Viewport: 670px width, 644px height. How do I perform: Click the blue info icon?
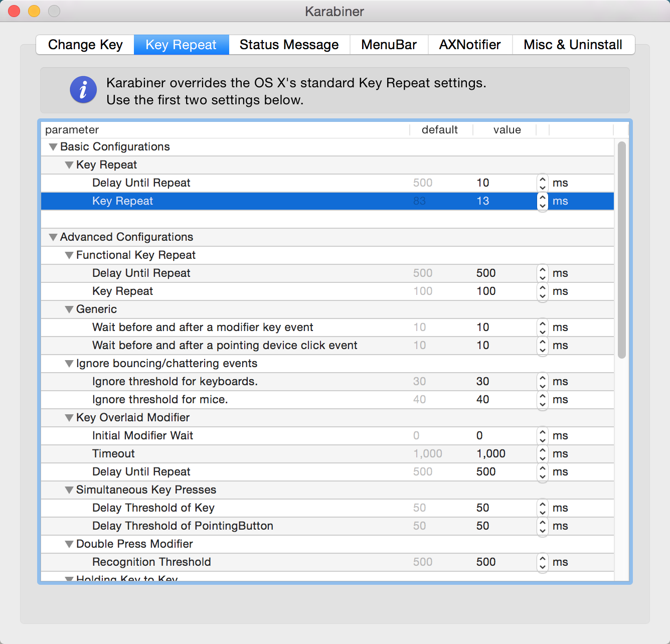pyautogui.click(x=83, y=90)
